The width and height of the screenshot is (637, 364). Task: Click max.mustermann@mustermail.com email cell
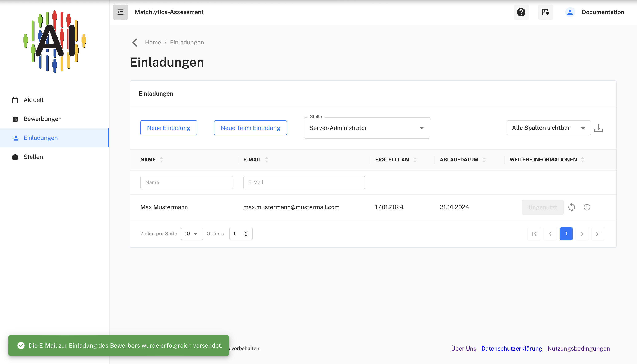[x=291, y=207]
